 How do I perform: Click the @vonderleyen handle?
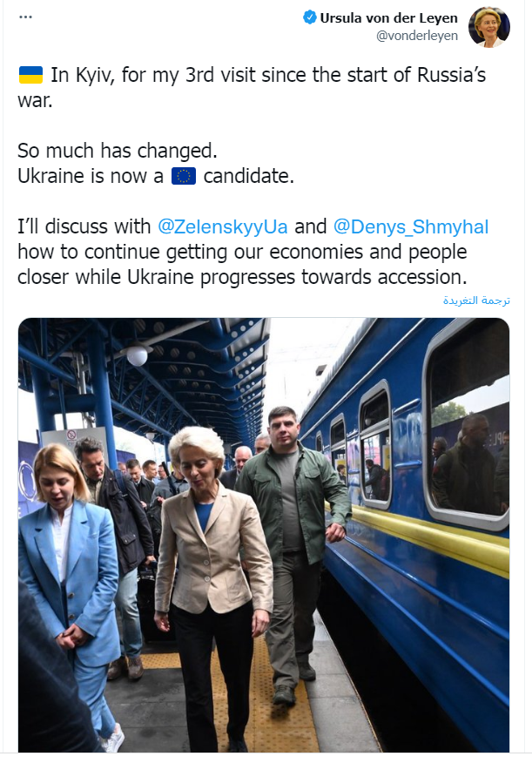tap(416, 36)
